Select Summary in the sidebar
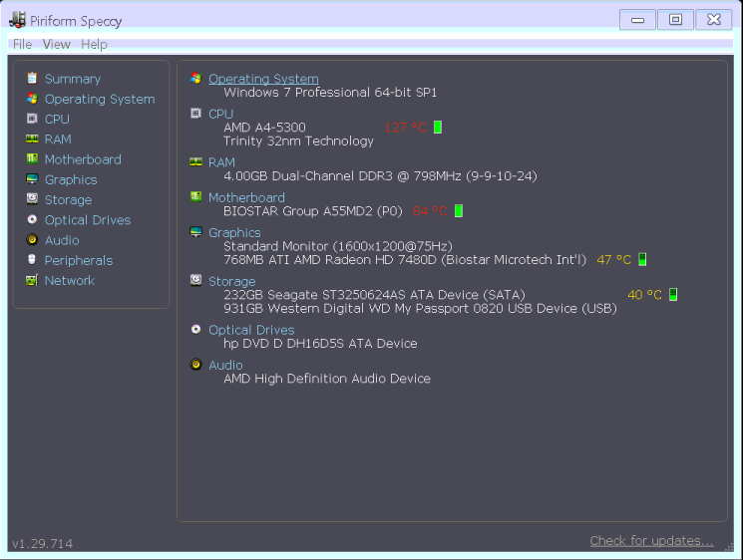 point(73,79)
